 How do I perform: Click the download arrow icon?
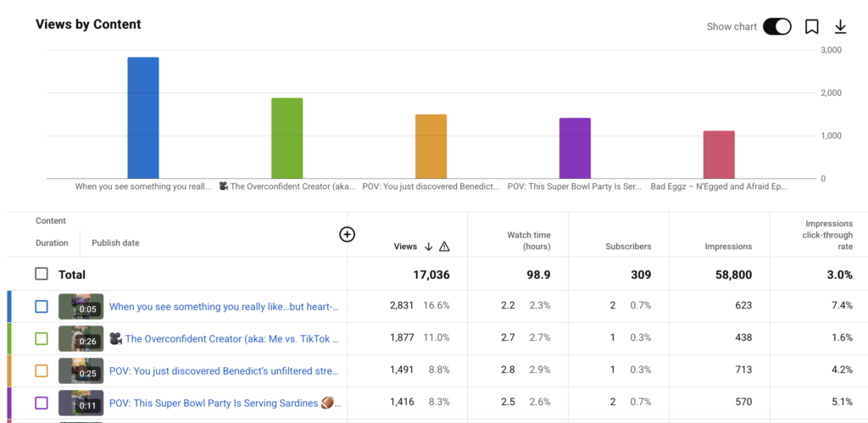840,26
